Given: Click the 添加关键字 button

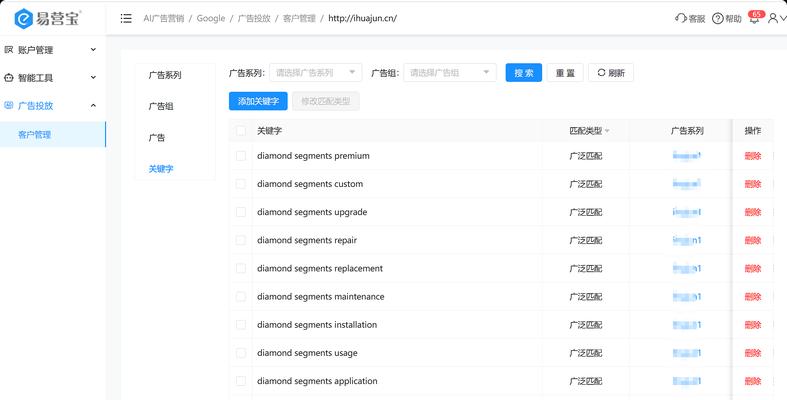Looking at the screenshot, I should click(258, 101).
